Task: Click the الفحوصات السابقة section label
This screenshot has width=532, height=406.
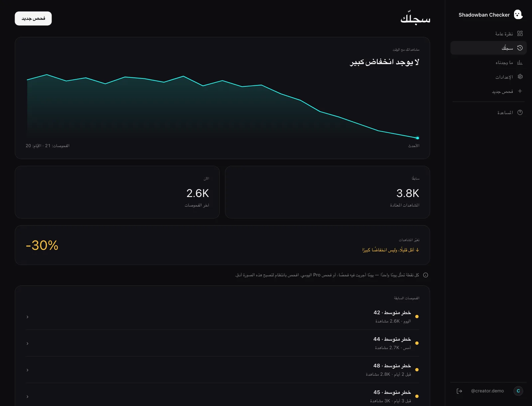Action: point(407,298)
